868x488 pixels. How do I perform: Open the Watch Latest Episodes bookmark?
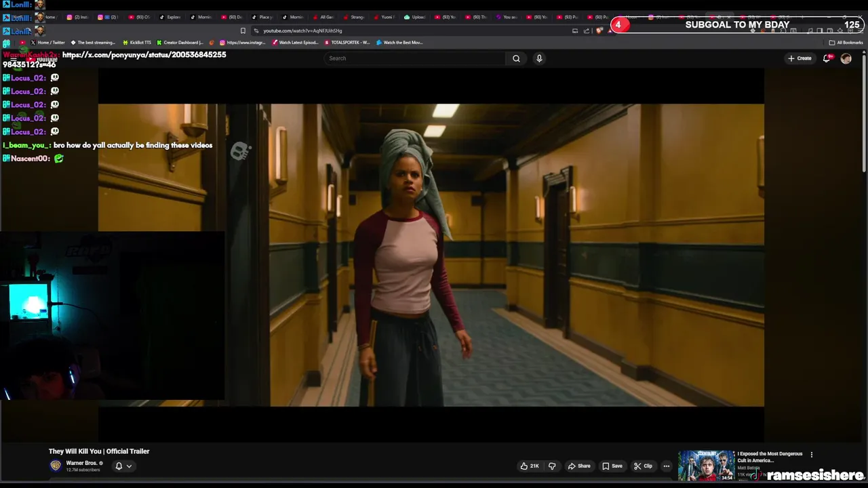tap(295, 43)
